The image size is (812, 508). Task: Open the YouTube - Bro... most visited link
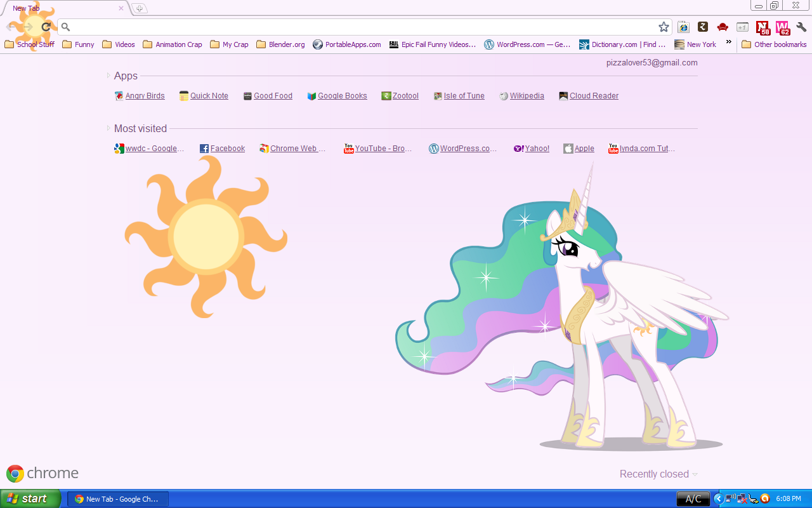378,149
